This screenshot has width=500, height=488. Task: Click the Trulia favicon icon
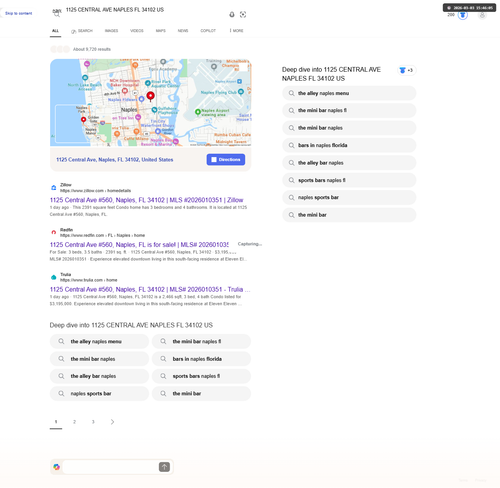tap(53, 277)
